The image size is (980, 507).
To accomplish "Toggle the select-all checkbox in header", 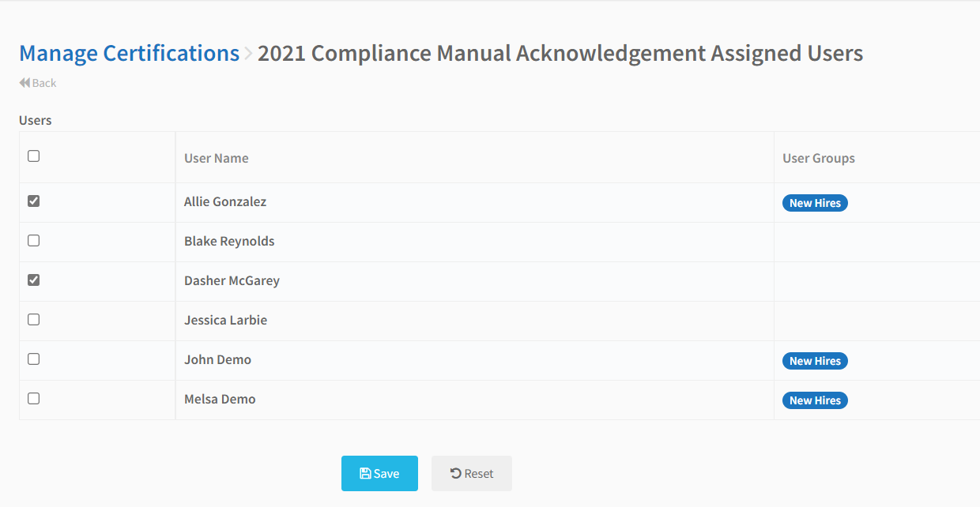I will 33,156.
